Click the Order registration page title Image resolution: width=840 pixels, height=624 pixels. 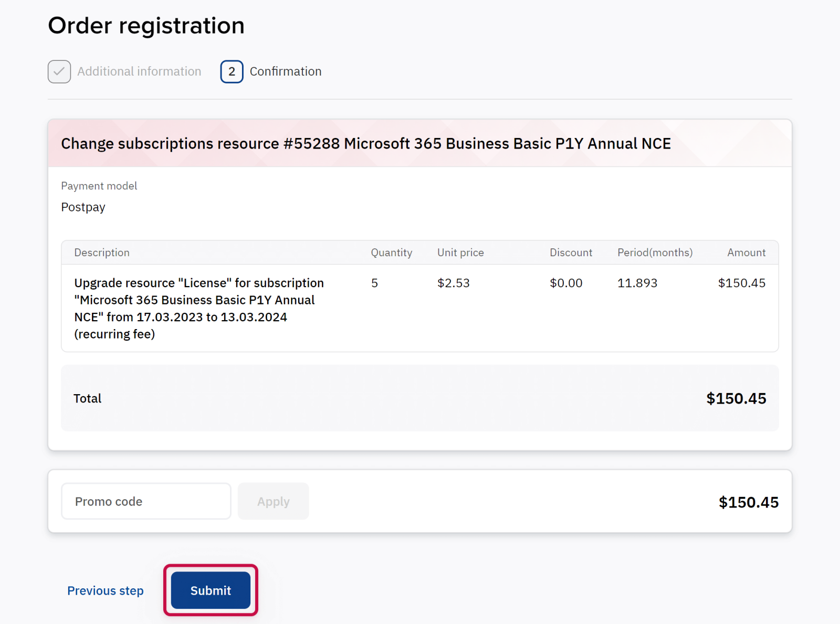(146, 26)
